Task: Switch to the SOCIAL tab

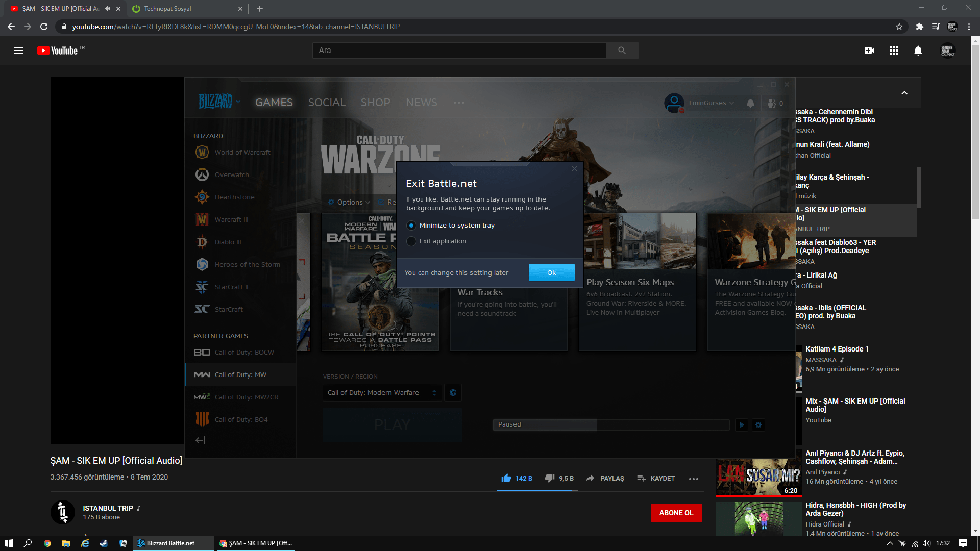Action: click(327, 103)
